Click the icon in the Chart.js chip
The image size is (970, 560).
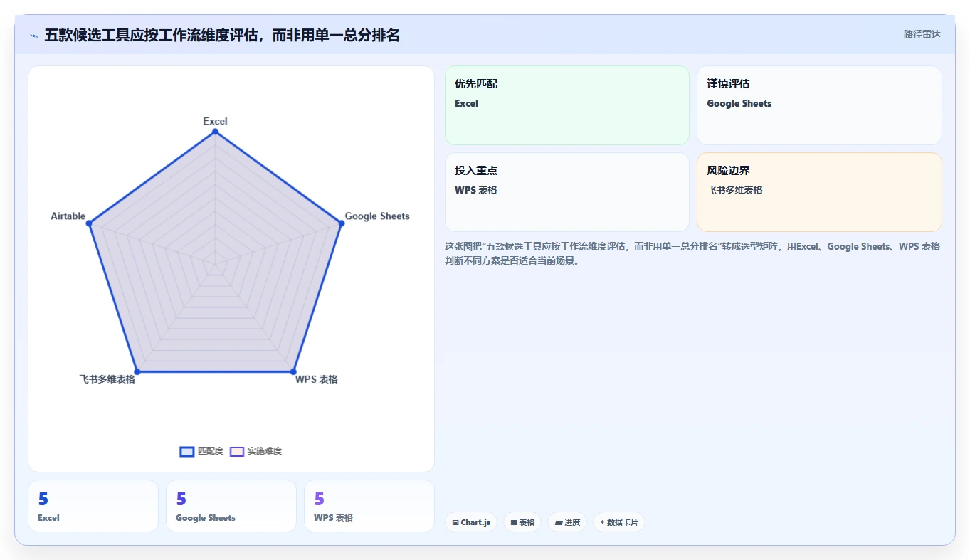click(455, 522)
